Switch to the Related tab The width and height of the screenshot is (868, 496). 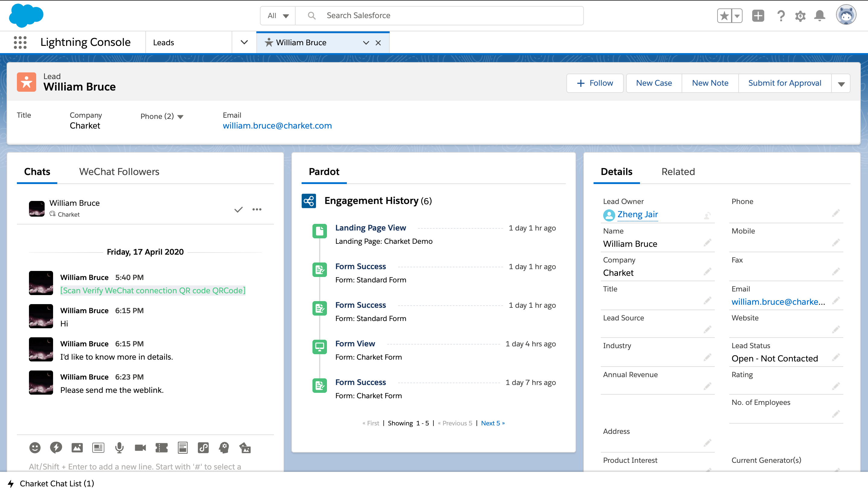click(678, 171)
